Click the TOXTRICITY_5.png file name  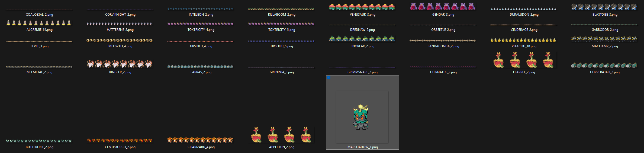coord(282,30)
